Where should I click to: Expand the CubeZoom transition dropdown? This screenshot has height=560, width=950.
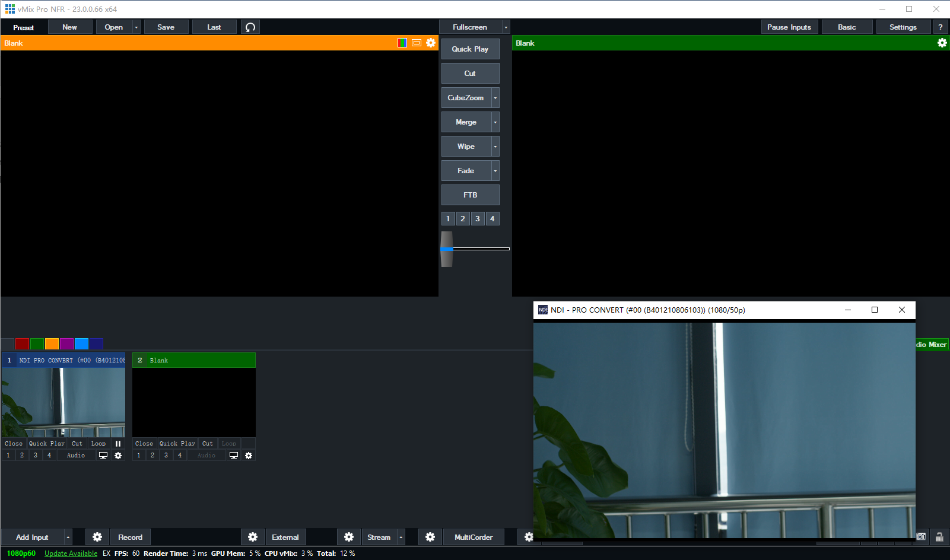495,98
